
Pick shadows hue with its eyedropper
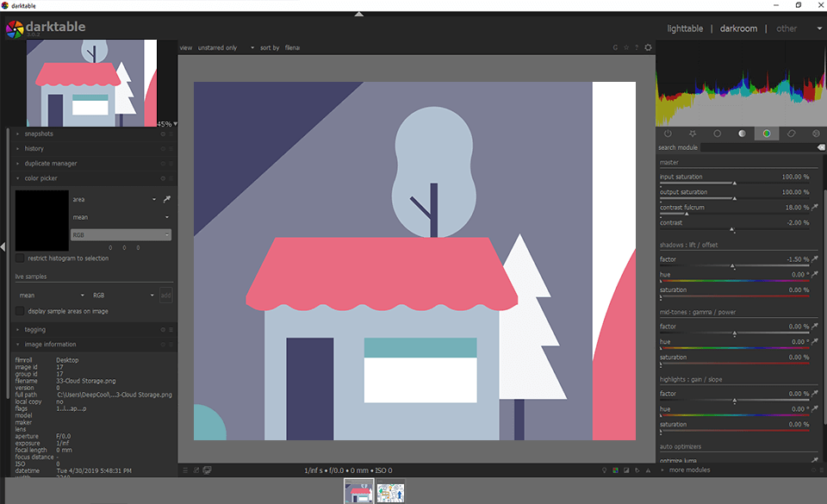815,275
